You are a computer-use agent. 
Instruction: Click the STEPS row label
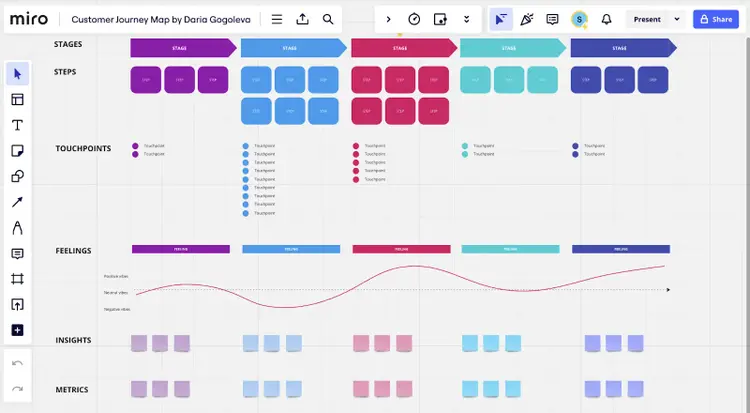tap(65, 72)
